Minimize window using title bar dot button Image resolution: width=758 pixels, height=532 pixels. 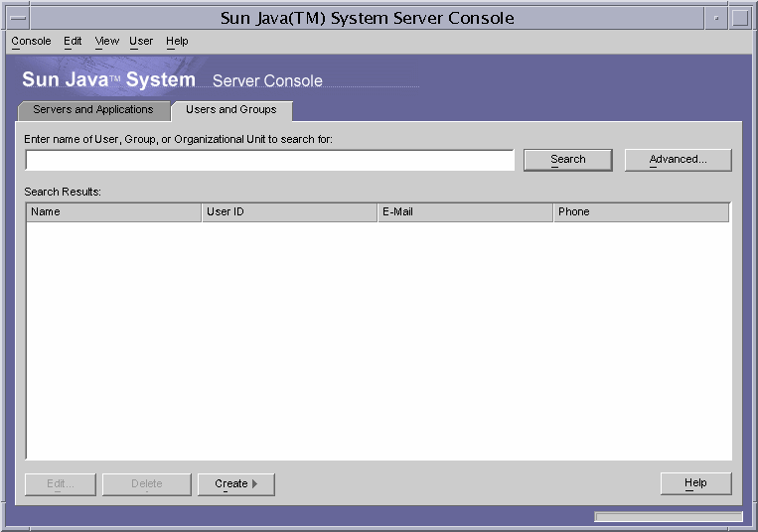[716, 18]
